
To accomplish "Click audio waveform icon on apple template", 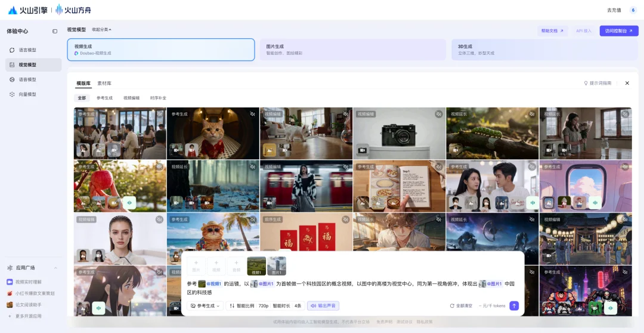I will pyautogui.click(x=130, y=203).
